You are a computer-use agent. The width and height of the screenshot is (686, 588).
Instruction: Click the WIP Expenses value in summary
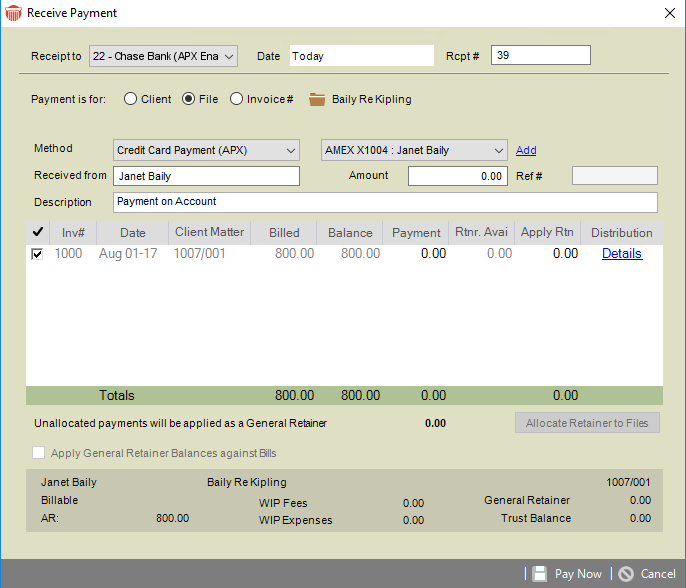[x=413, y=520]
